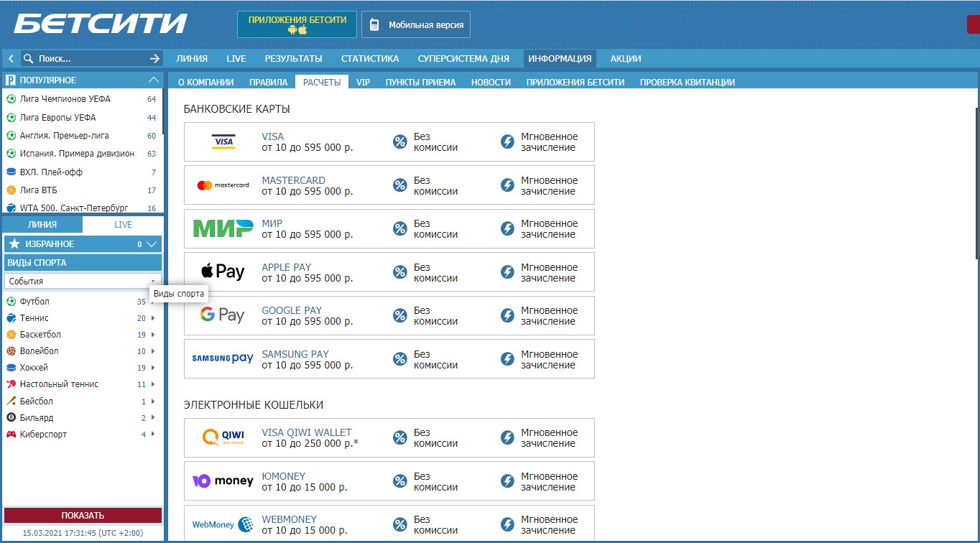Click the QIWI wallet logo

[223, 437]
